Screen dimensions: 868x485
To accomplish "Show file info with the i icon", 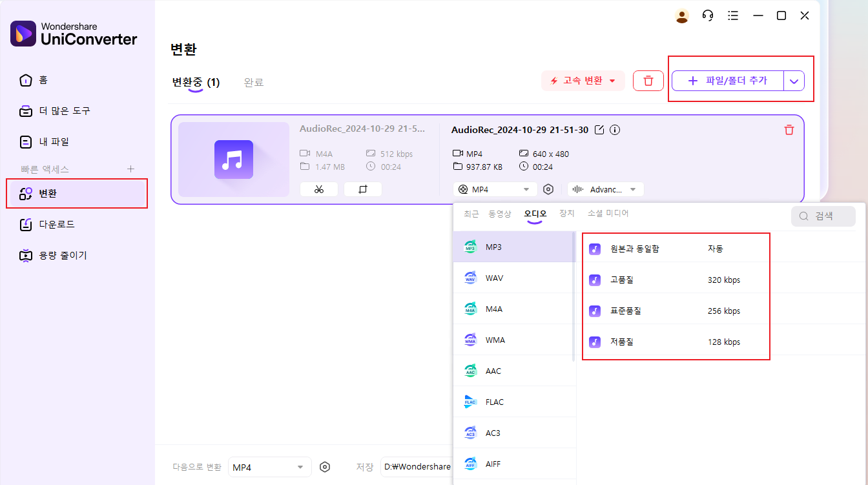I will click(x=615, y=130).
